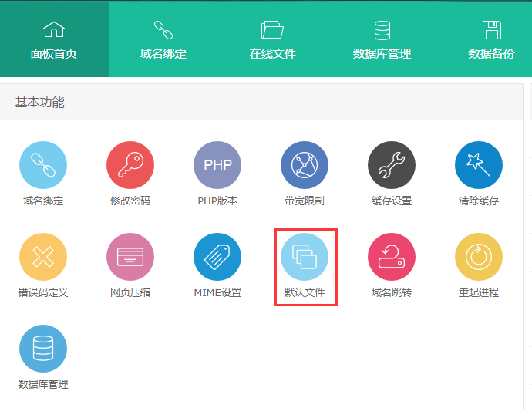Click the 错误码定义 text label
The height and width of the screenshot is (415, 532).
[x=43, y=292]
